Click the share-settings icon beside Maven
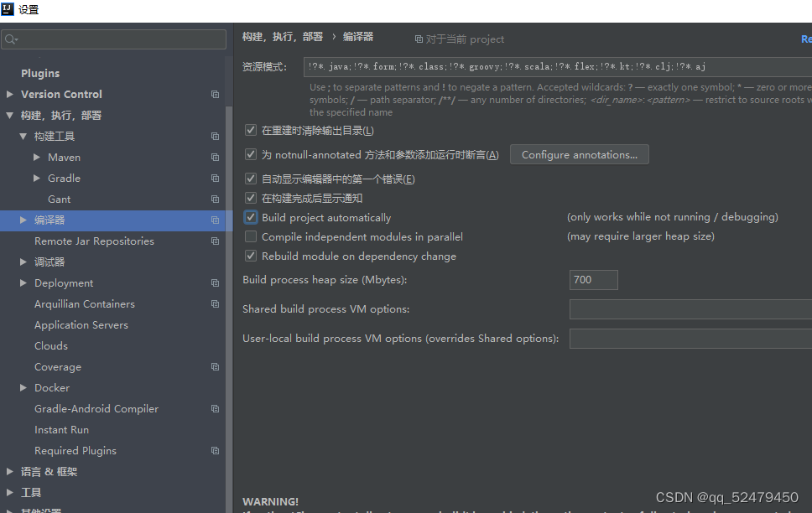 click(215, 157)
